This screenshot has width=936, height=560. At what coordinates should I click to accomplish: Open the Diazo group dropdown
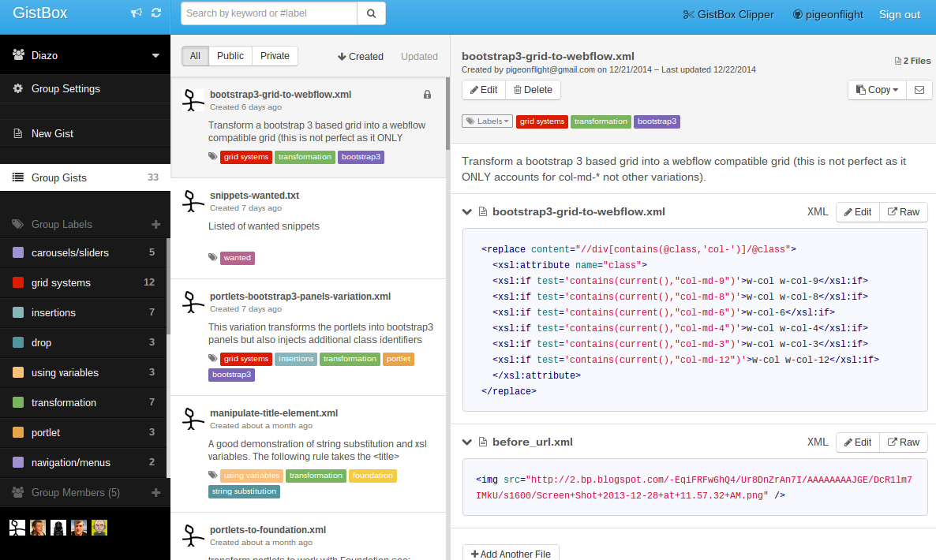click(x=85, y=55)
